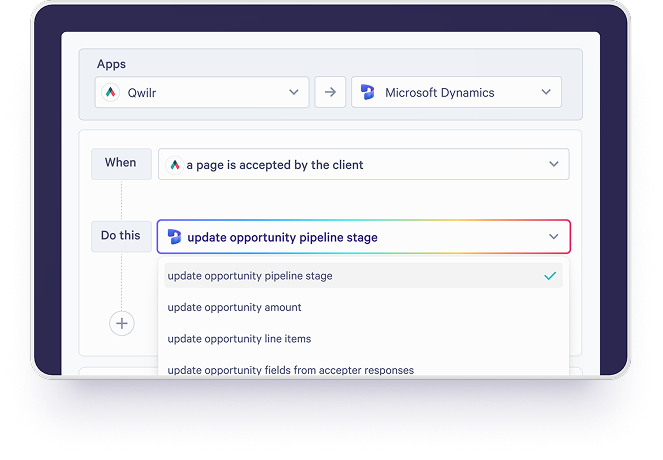Click the plus icon to add a step
Screen dimensions: 663x460
(x=122, y=323)
